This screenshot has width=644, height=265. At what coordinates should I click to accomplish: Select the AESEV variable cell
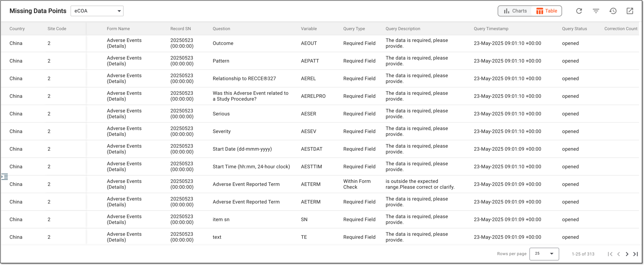(x=308, y=131)
